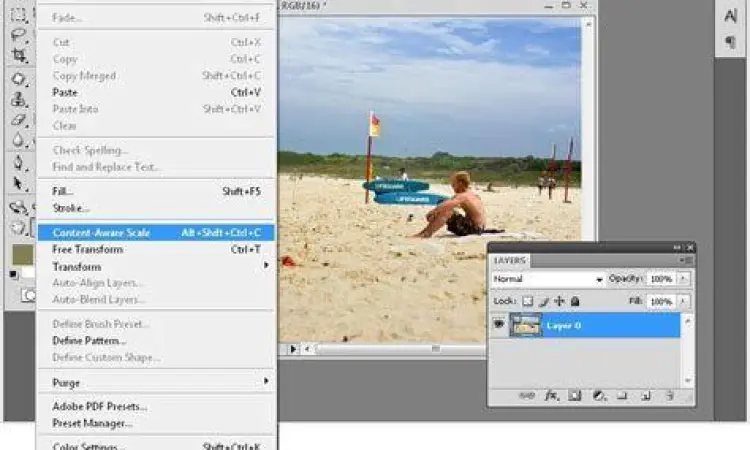Screen dimensions: 750x450
Task: Open Adobe PDF Presets...
Action: [x=156, y=406]
